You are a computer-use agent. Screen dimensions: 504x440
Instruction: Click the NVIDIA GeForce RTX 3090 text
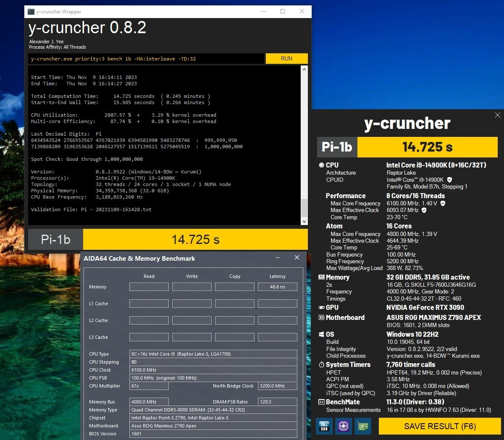point(425,308)
